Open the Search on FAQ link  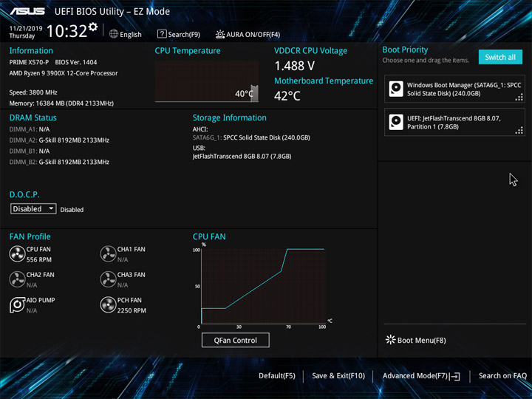point(503,376)
